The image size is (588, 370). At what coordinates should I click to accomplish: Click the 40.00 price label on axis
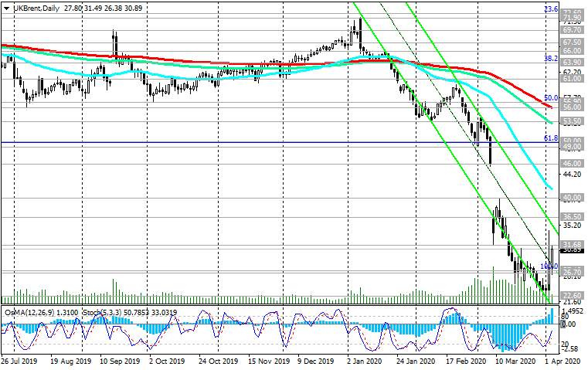(572, 197)
